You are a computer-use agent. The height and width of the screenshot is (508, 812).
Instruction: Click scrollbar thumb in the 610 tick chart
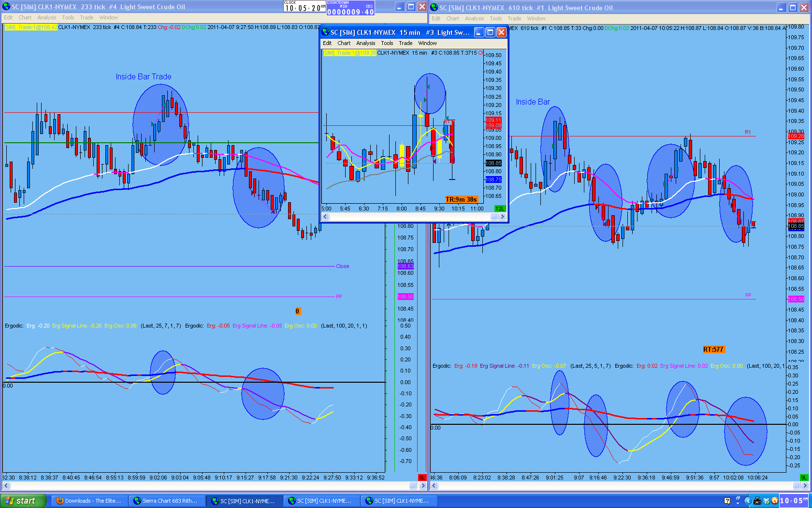(x=797, y=485)
